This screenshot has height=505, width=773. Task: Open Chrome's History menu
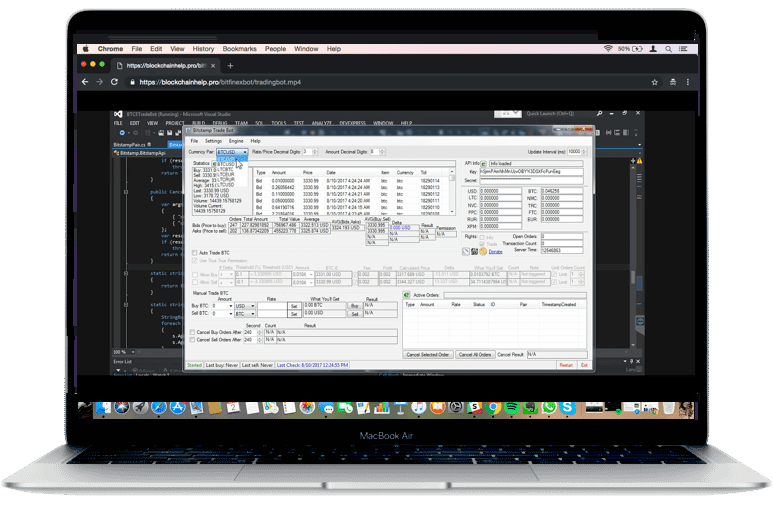(203, 49)
